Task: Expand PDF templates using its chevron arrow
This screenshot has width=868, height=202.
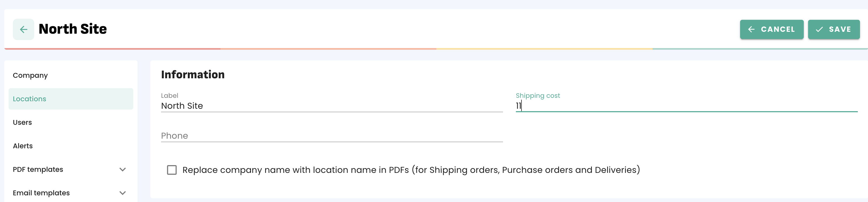Action: click(x=123, y=169)
